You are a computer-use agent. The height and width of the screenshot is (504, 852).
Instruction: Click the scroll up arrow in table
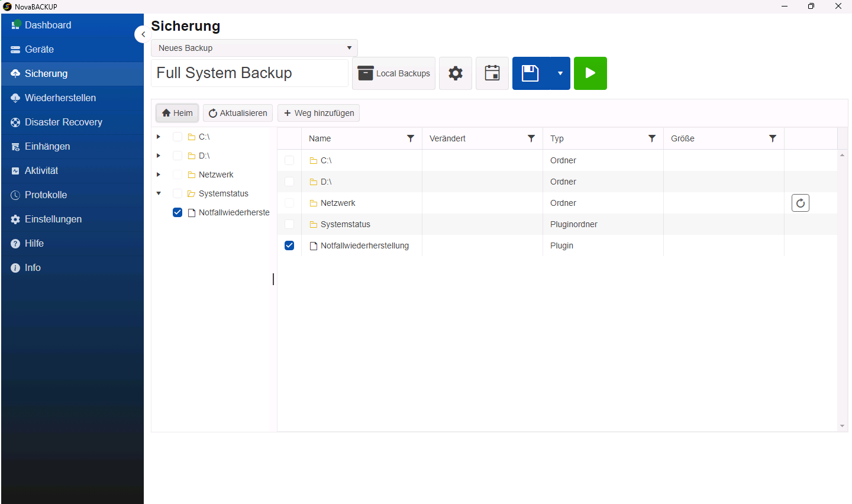842,155
